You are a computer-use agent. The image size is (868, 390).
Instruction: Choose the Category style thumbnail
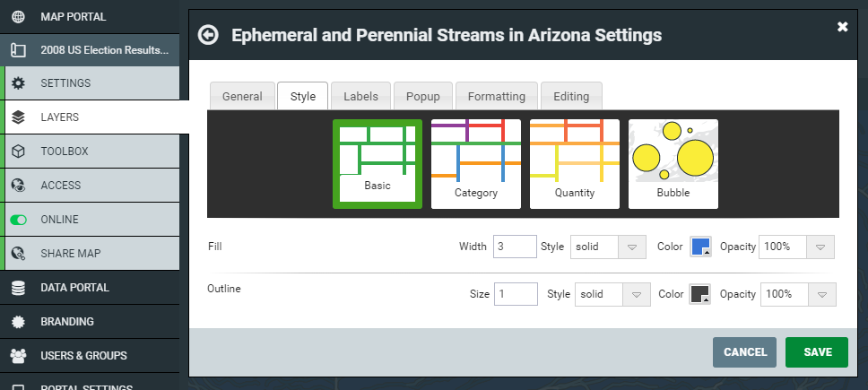(x=476, y=164)
